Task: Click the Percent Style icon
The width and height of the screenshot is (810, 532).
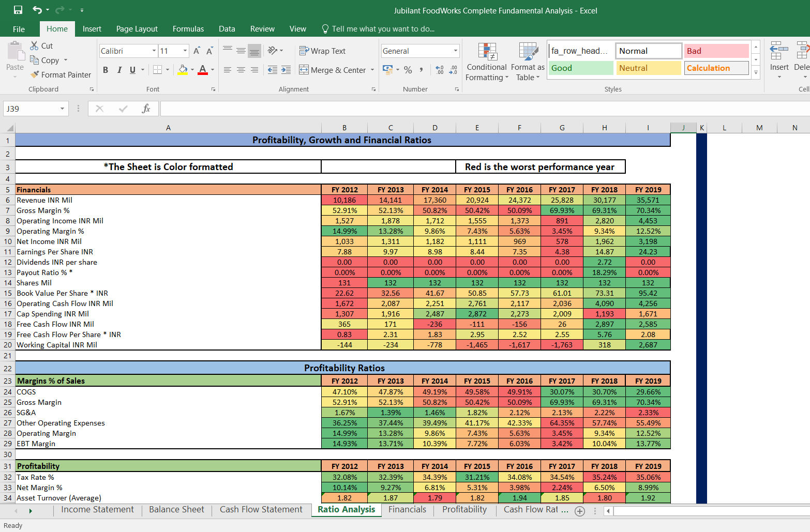Action: pyautogui.click(x=408, y=70)
